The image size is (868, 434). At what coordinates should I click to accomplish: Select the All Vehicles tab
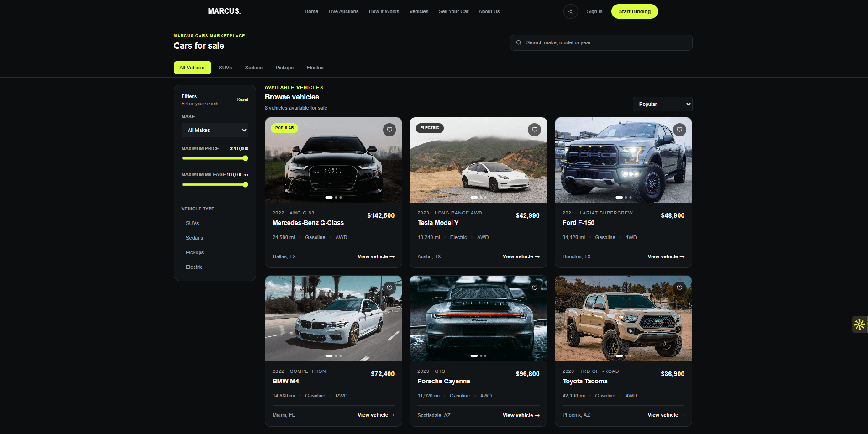coord(193,68)
